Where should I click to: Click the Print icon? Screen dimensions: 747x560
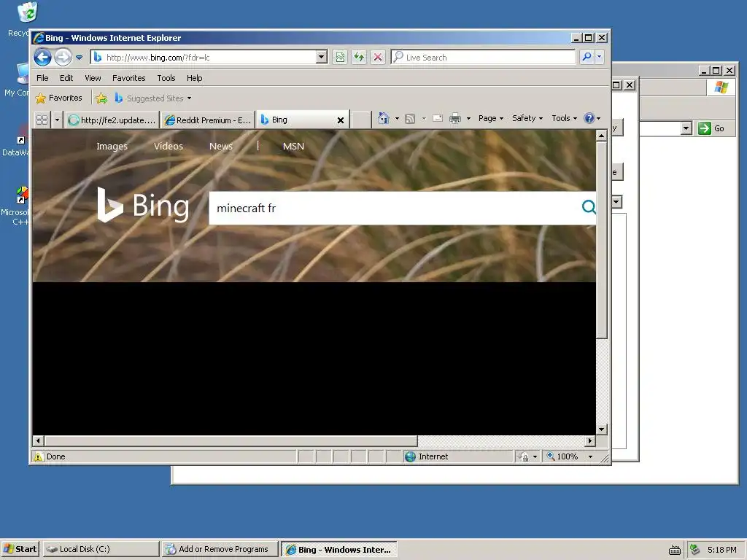[x=455, y=118]
